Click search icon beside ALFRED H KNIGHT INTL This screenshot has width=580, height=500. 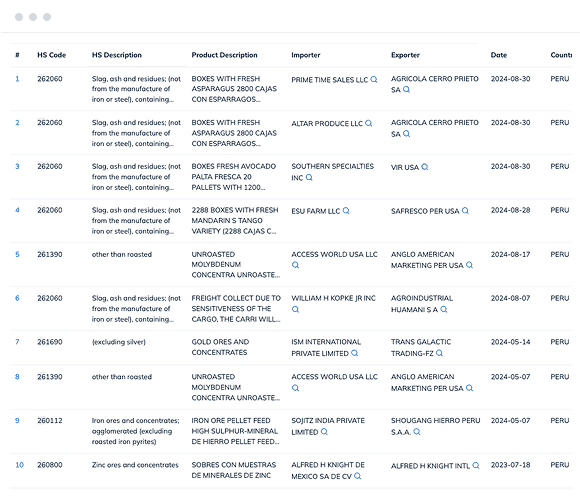pyautogui.click(x=476, y=466)
